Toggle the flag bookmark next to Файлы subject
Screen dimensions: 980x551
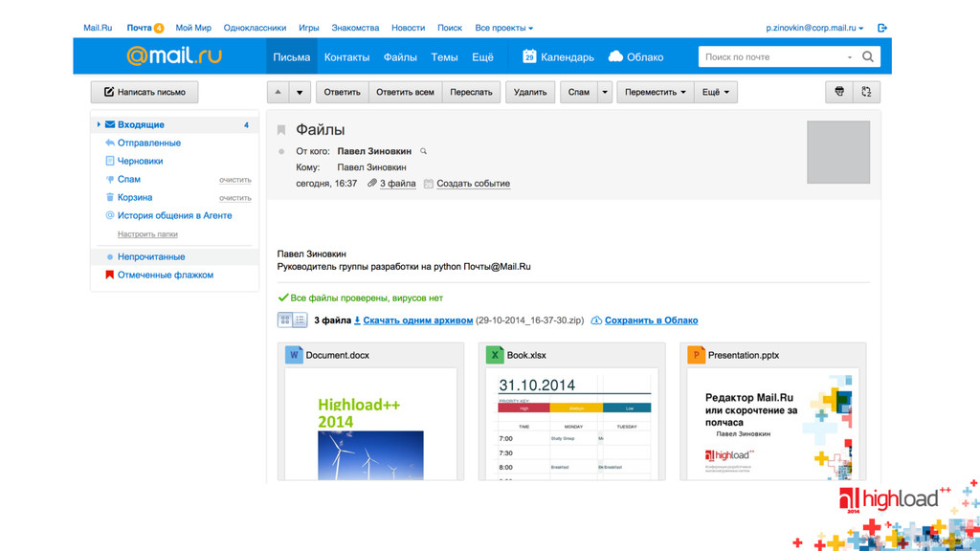click(x=281, y=130)
